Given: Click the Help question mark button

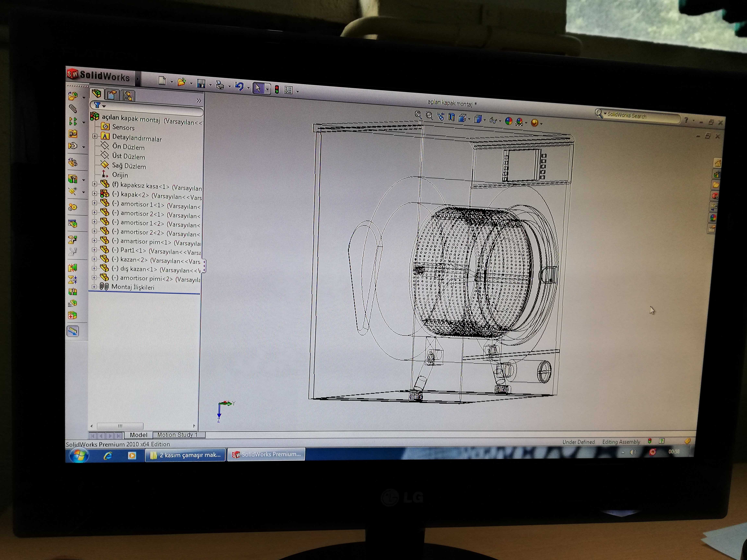Looking at the screenshot, I should (686, 120).
